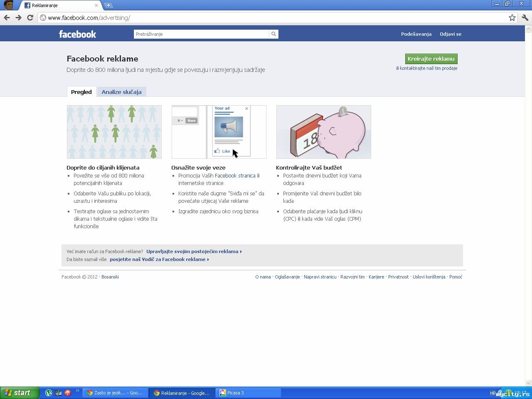Bookmark this page with the star icon

tap(512, 17)
